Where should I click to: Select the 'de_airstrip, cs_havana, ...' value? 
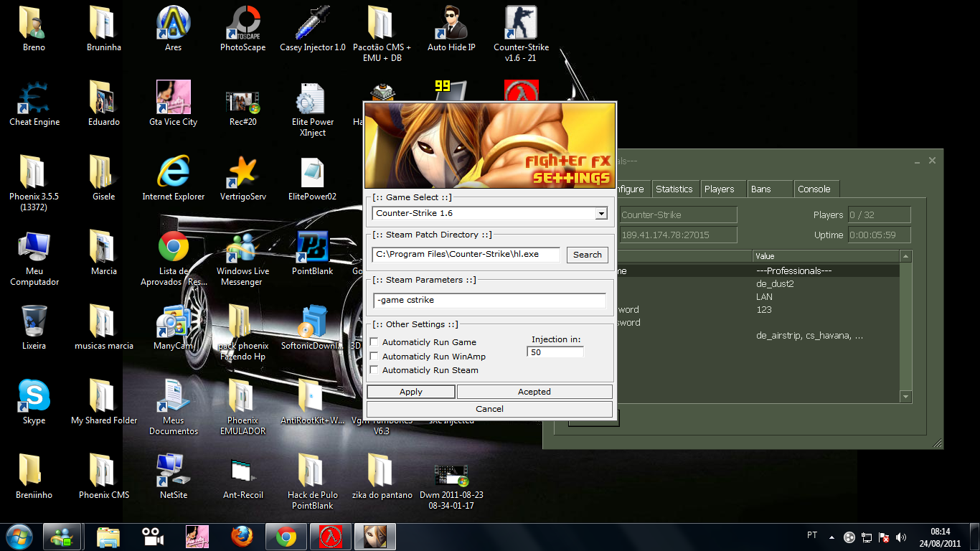coord(809,336)
